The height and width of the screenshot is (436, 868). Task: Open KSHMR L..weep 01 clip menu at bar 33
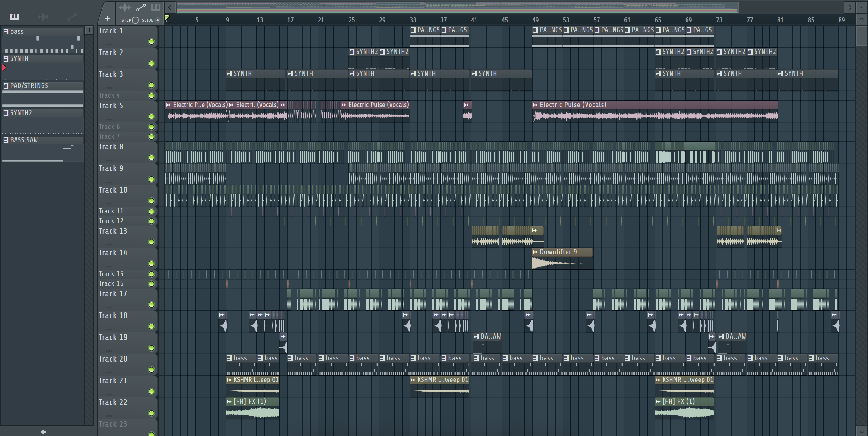coord(413,380)
